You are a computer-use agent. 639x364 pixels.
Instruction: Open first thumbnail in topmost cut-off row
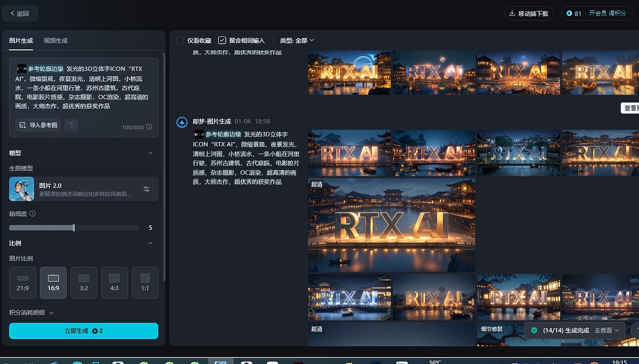coord(349,72)
